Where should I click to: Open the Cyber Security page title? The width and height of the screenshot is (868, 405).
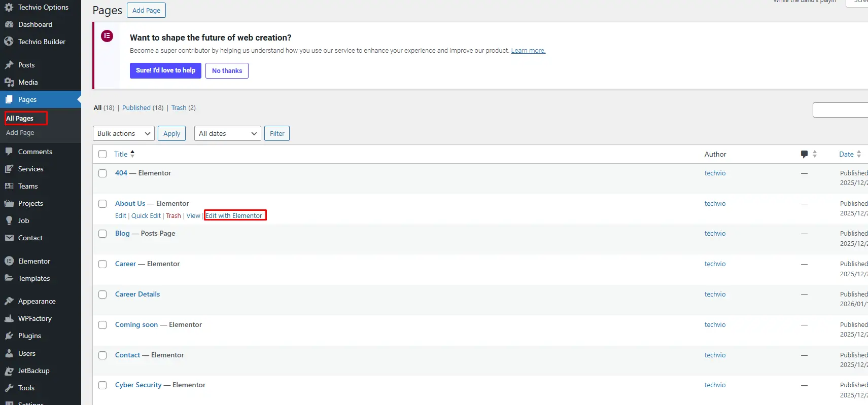(138, 385)
